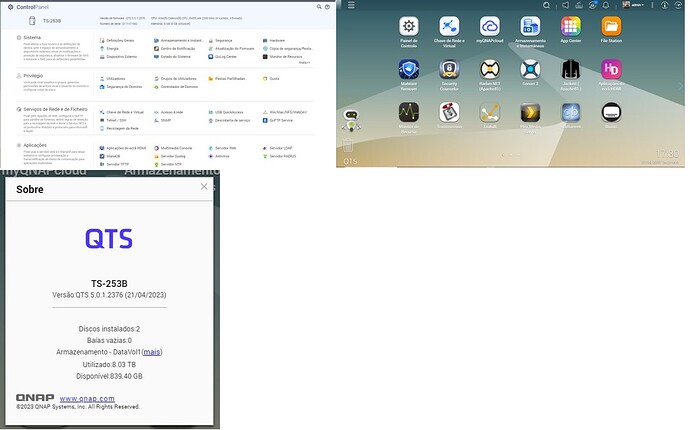The width and height of the screenshot is (690, 430).
Task: Open the desktop trash bin
Action: click(x=348, y=145)
